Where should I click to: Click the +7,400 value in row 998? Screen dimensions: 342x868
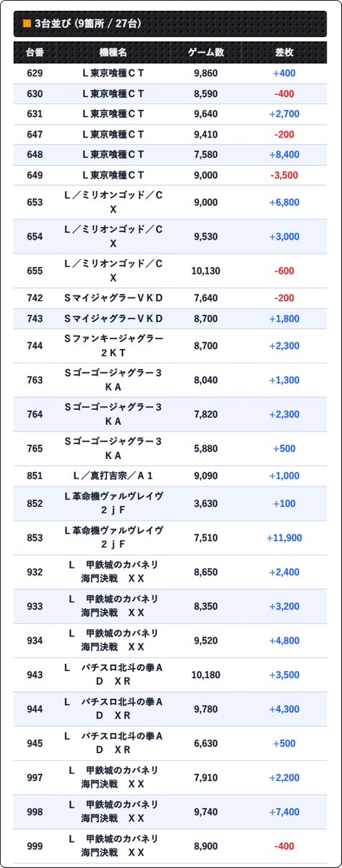pyautogui.click(x=284, y=812)
